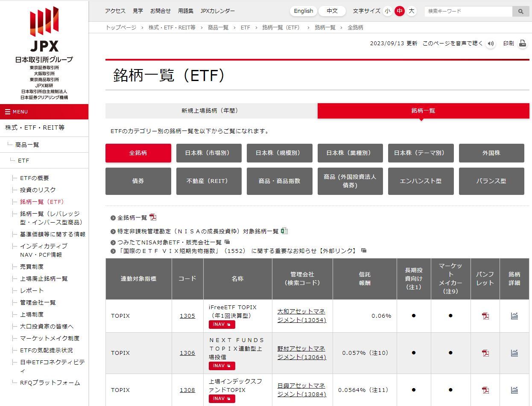Screen dimensions: 532x406
Task: Open つみたてNISA対象ETF・販売会社一覧 link
Action: click(x=170, y=242)
